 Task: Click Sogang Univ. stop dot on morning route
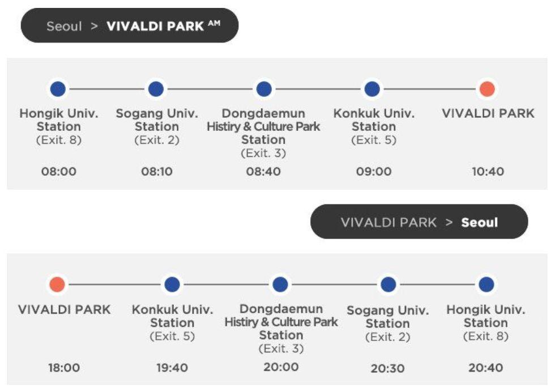[156, 89]
